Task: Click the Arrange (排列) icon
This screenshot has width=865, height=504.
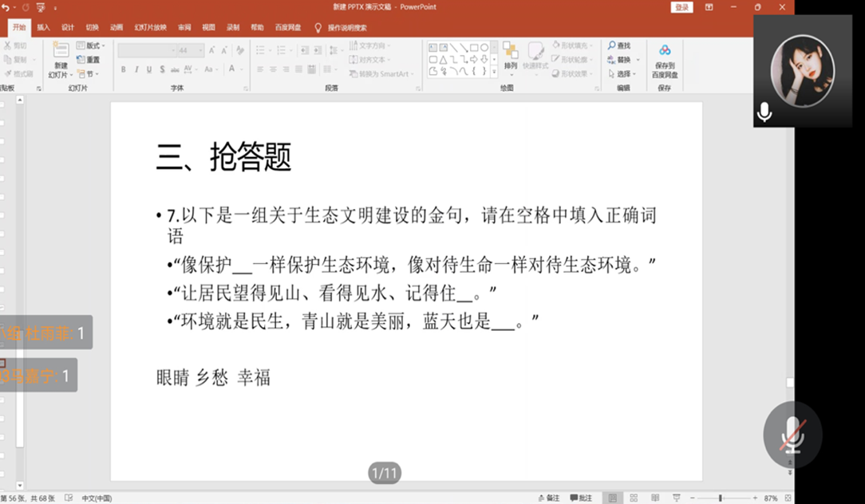Action: pos(510,52)
